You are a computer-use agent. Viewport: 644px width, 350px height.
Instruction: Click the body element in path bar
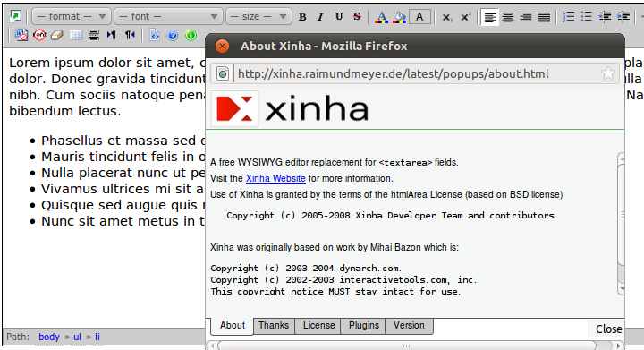pos(49,337)
